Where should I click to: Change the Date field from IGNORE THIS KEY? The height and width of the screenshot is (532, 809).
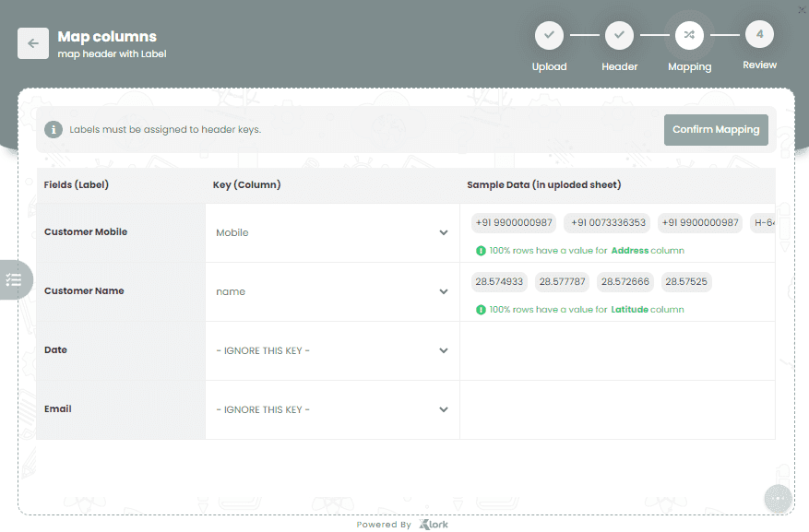(x=331, y=350)
